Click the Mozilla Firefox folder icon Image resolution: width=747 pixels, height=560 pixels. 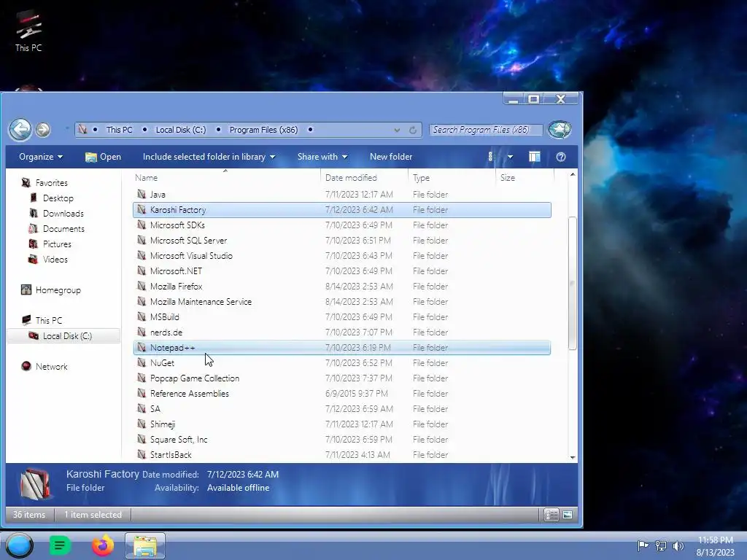click(142, 286)
